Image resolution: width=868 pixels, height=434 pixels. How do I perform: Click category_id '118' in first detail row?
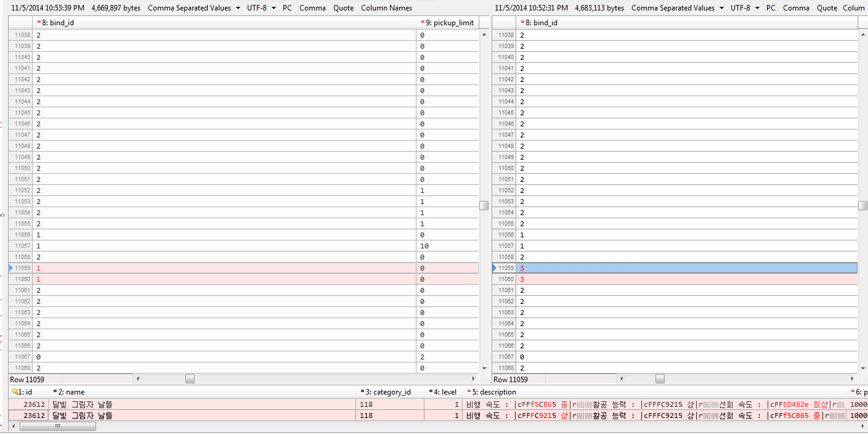pyautogui.click(x=366, y=404)
